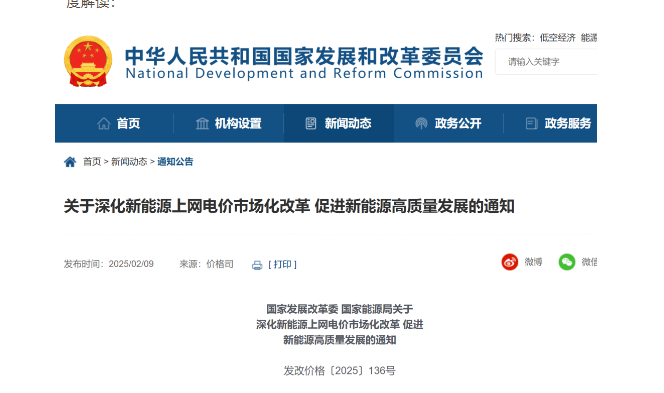Open the 机构设置 navigation tab
This screenshot has width=664, height=393.
[229, 124]
